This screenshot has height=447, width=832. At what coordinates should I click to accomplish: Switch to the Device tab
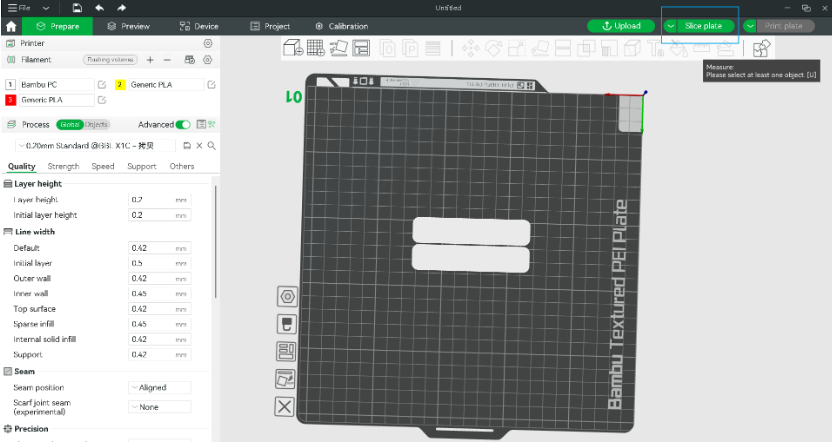click(x=199, y=26)
